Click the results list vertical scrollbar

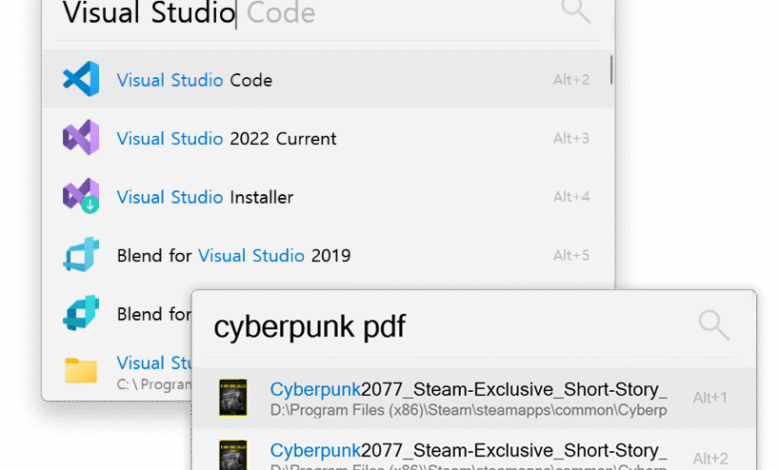[611, 72]
